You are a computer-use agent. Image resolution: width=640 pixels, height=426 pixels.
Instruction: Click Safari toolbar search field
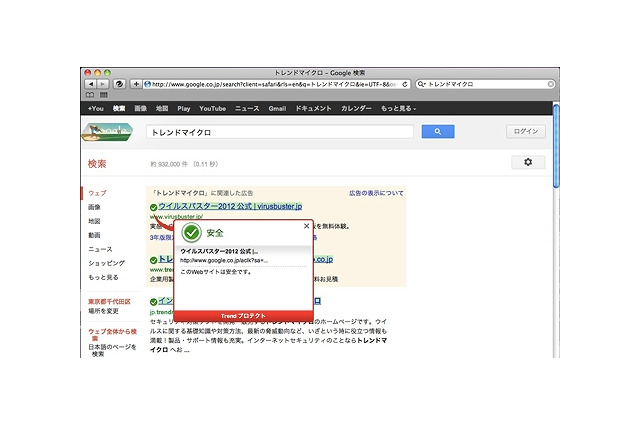pos(486,84)
